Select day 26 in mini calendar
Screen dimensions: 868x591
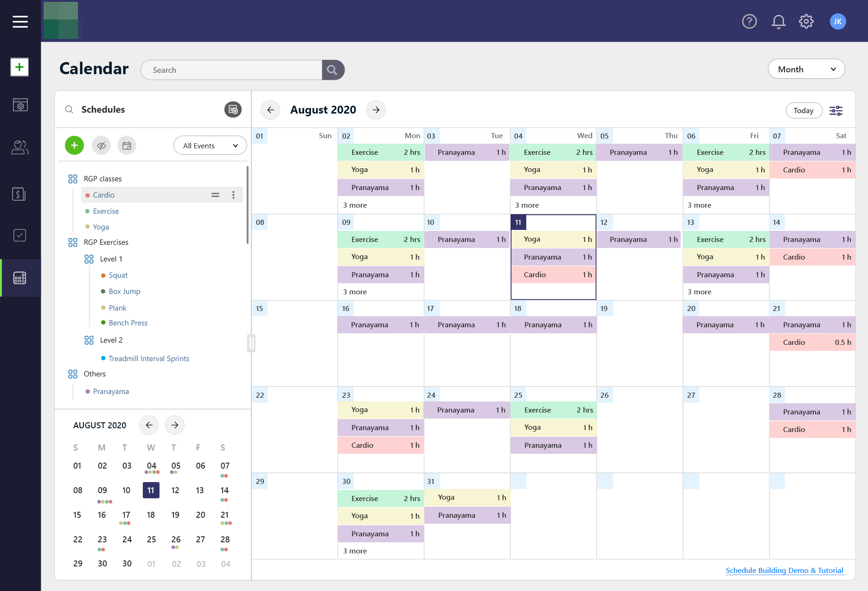(176, 540)
